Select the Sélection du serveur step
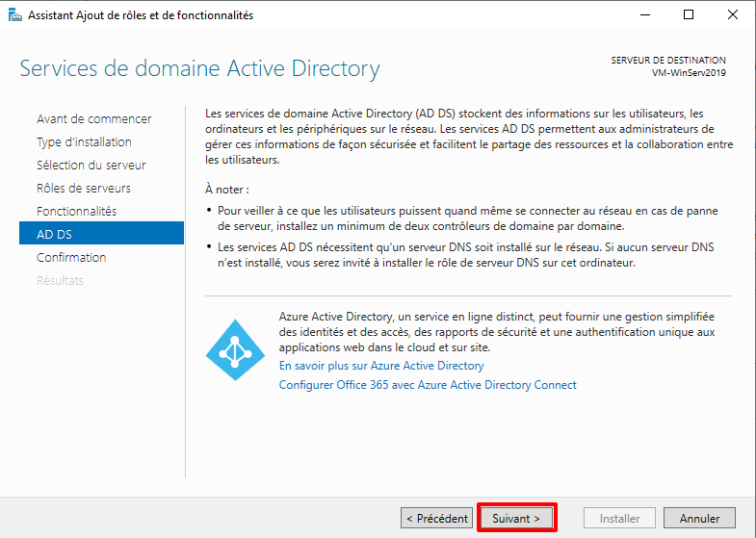The height and width of the screenshot is (538, 756). pos(91,166)
